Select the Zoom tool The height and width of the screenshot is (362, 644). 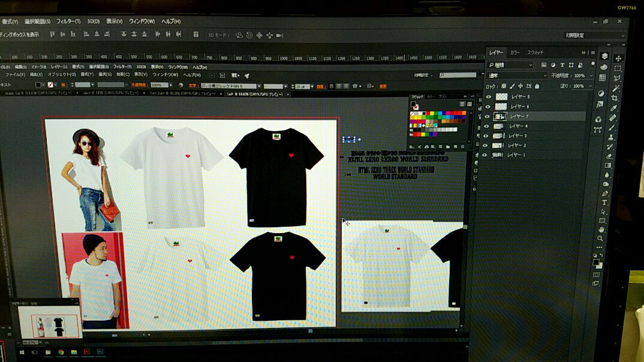[600, 239]
